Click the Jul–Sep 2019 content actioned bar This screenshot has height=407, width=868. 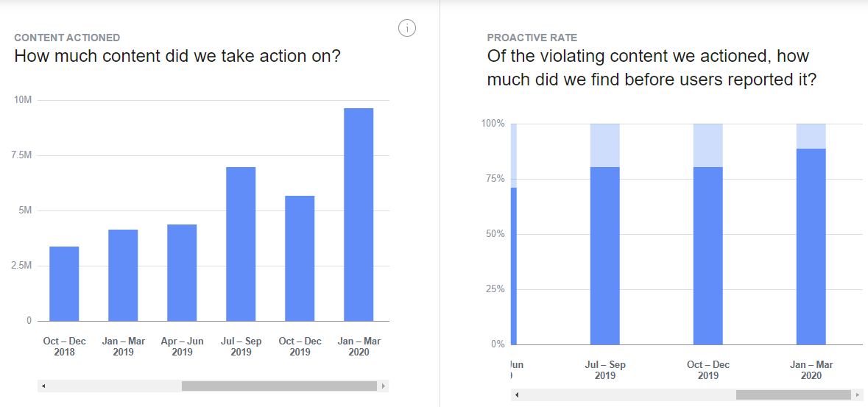click(241, 244)
